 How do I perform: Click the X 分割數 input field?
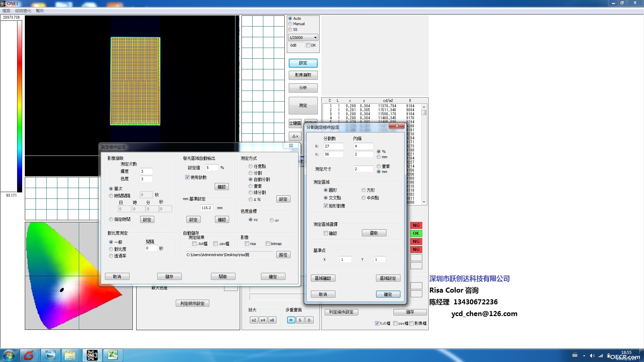point(333,146)
